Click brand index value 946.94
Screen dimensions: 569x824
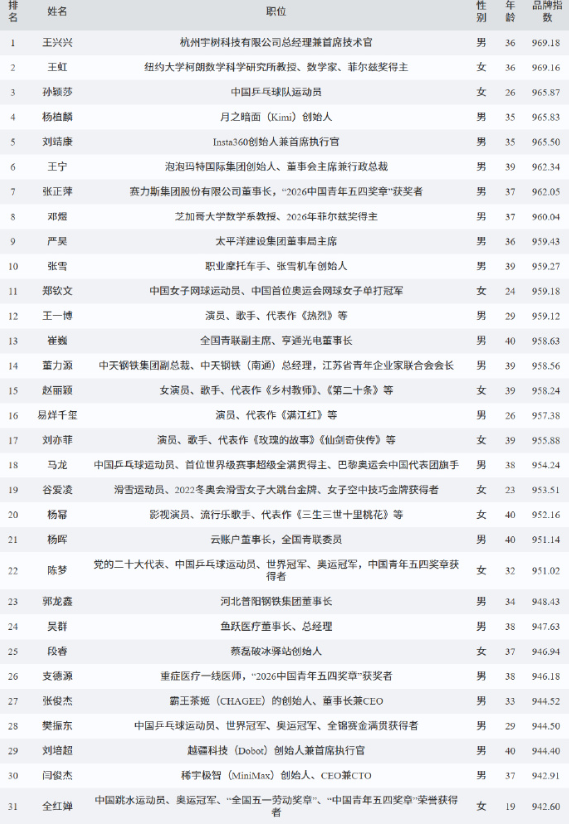(x=546, y=652)
